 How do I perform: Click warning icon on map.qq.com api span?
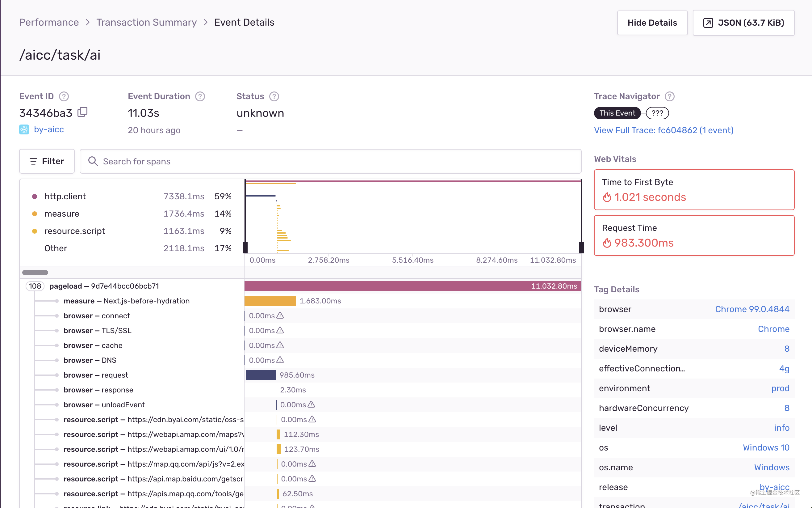pyautogui.click(x=312, y=464)
